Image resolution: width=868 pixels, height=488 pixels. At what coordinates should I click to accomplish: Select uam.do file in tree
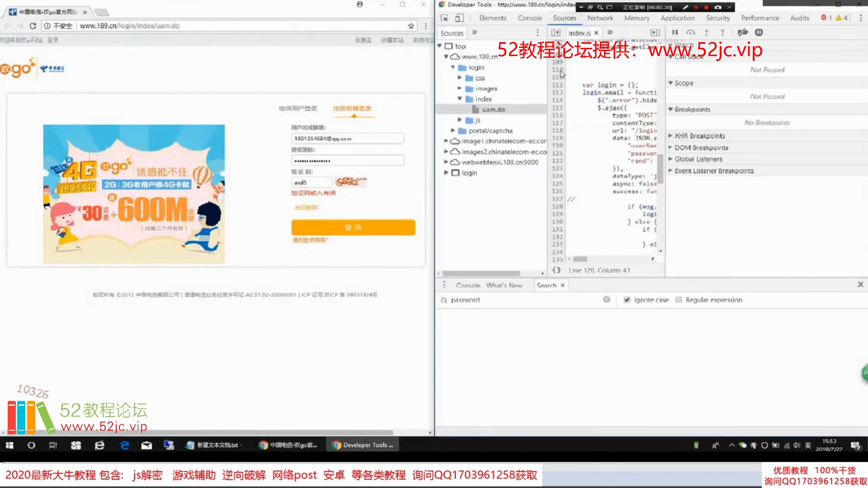[493, 109]
